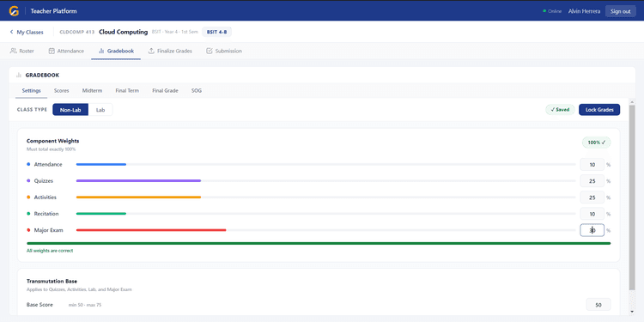
Task: Click the Attendance tab calendar icon
Action: click(52, 51)
